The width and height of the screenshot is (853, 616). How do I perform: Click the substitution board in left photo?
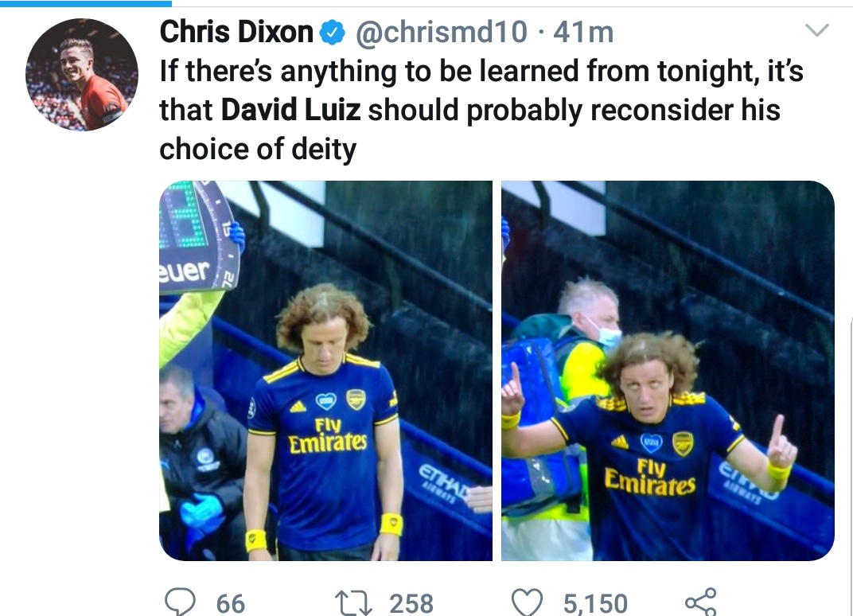click(198, 236)
